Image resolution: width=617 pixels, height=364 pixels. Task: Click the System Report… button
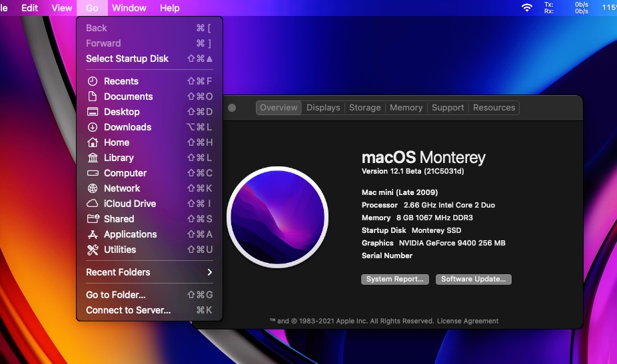(394, 279)
